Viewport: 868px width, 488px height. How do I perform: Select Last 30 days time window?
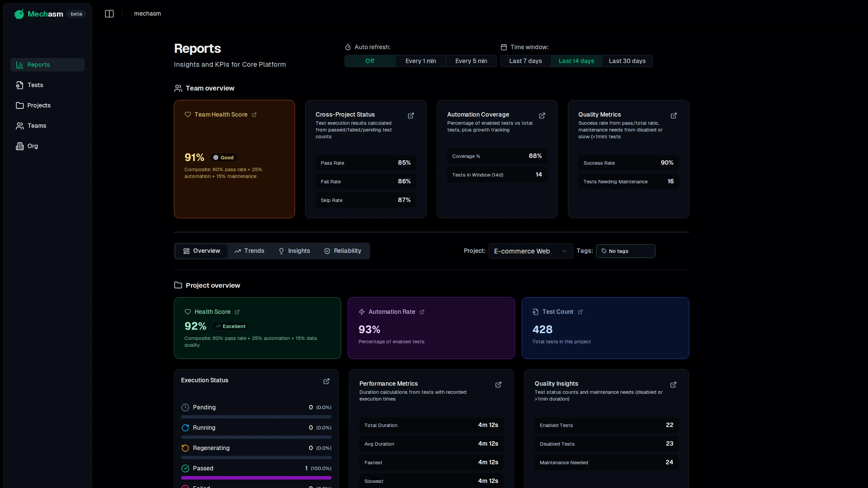tap(627, 61)
